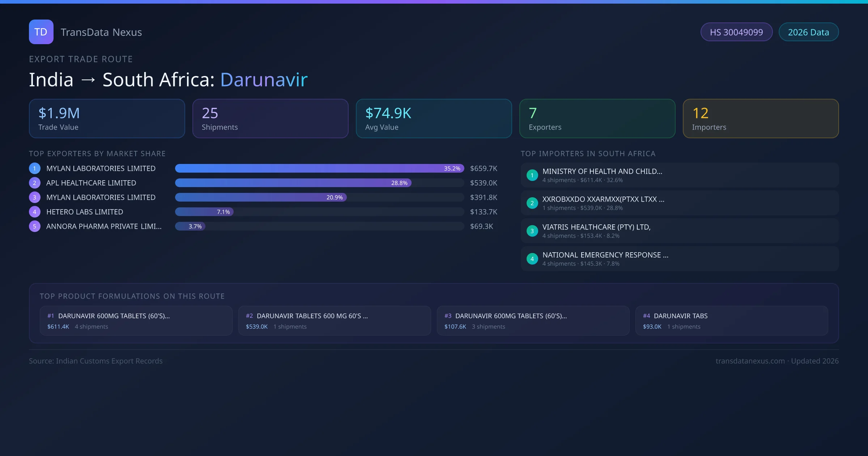Click rank 2 badge beside APL Healthcare
Screen dimensions: 868x456
(35, 183)
